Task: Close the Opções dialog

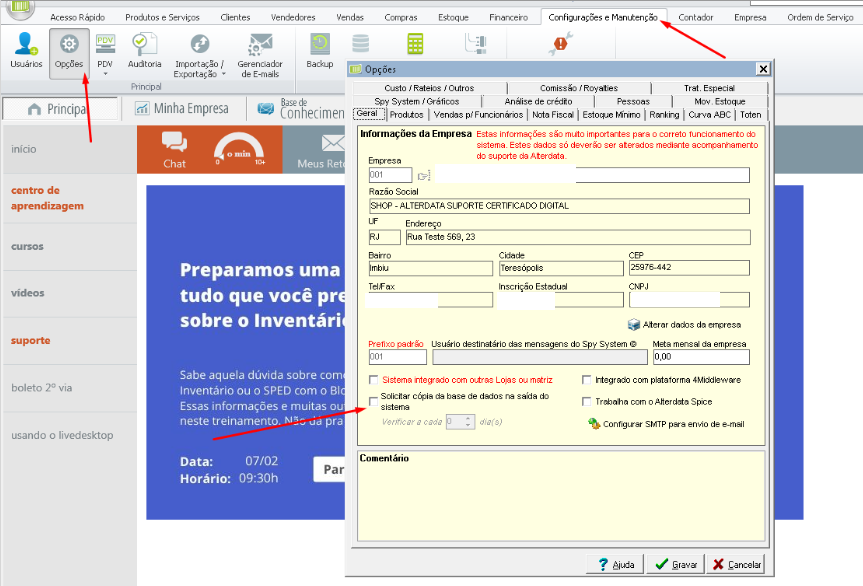Action: click(763, 69)
